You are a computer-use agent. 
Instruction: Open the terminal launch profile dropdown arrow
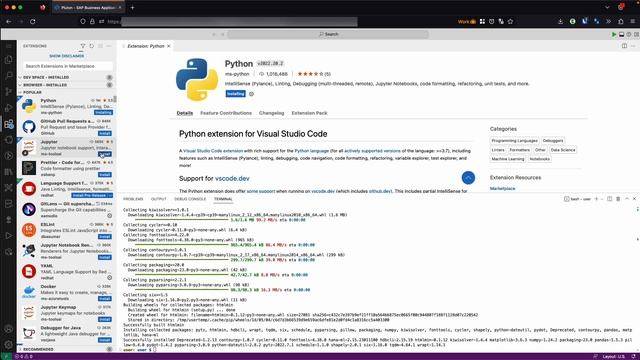click(x=602, y=199)
